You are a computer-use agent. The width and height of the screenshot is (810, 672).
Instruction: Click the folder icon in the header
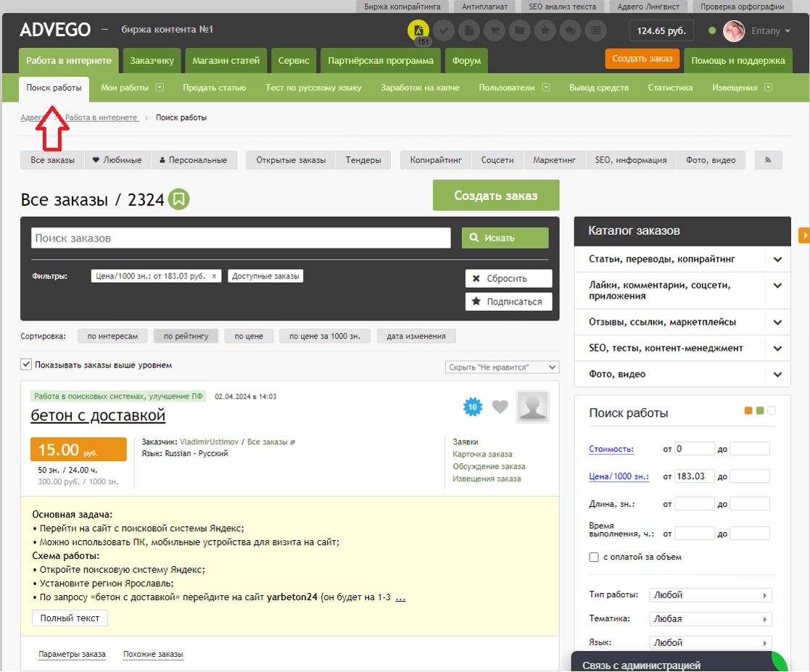click(520, 30)
